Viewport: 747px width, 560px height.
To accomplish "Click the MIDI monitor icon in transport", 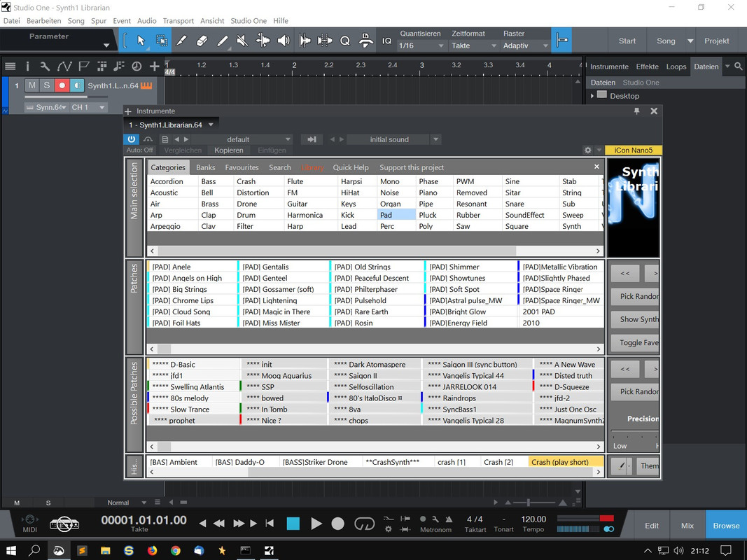I will (29, 519).
